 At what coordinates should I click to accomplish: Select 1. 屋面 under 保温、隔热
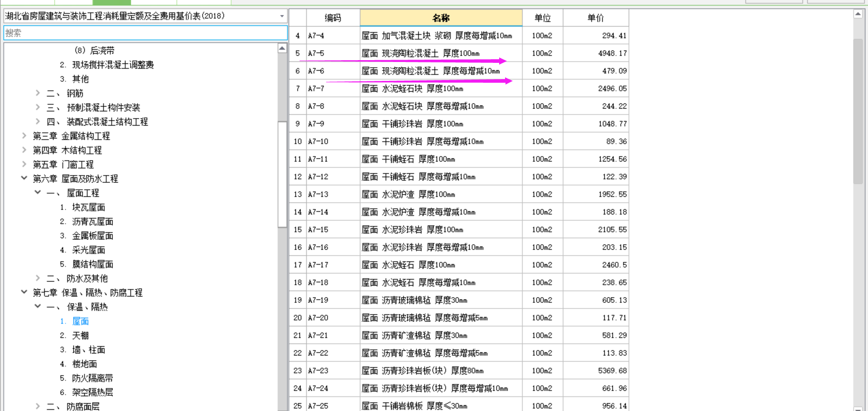pos(74,321)
